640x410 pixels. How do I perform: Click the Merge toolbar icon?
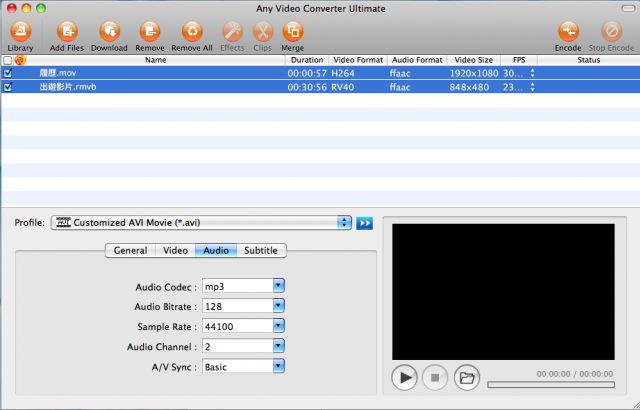pos(293,32)
